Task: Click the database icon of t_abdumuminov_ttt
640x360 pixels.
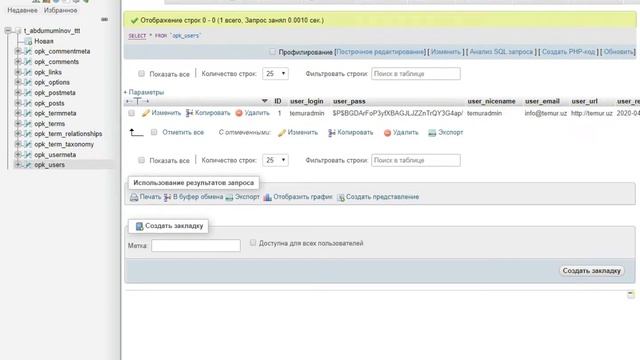Action: [18, 31]
